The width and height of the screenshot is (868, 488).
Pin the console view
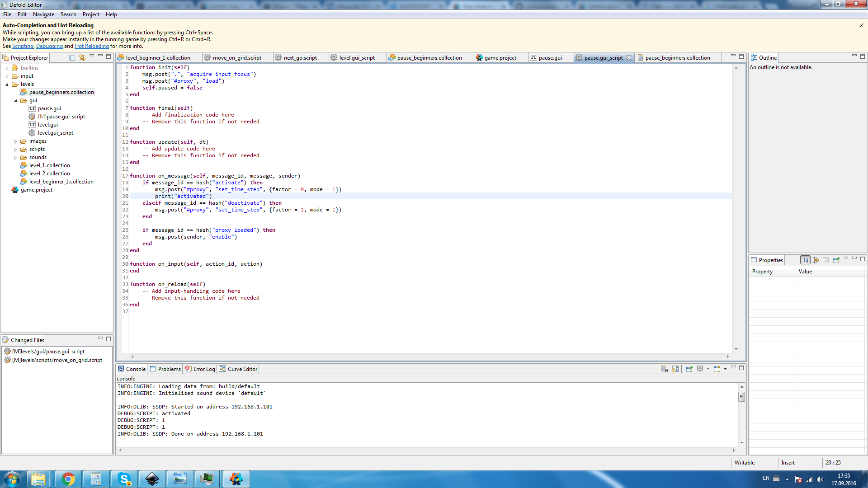[x=689, y=369]
